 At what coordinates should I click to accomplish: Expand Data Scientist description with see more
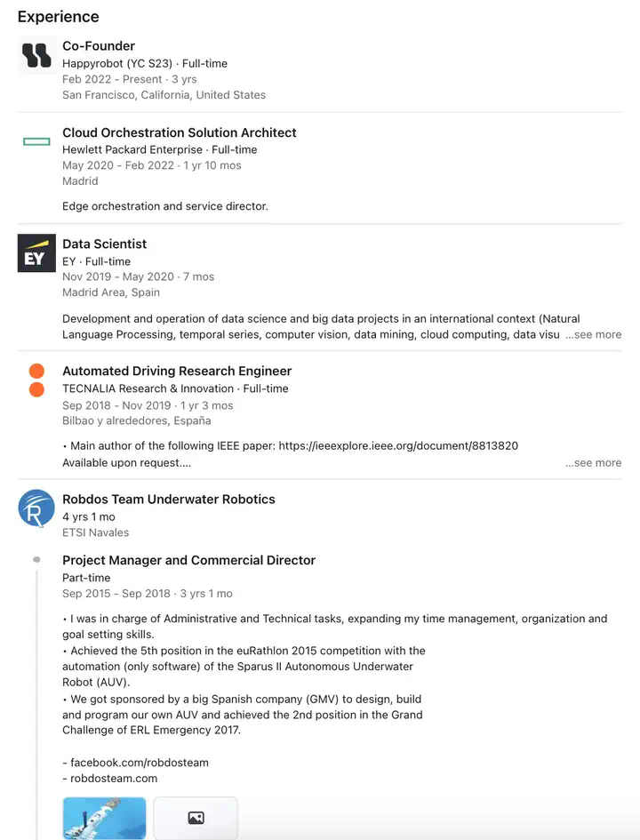pyautogui.click(x=593, y=335)
